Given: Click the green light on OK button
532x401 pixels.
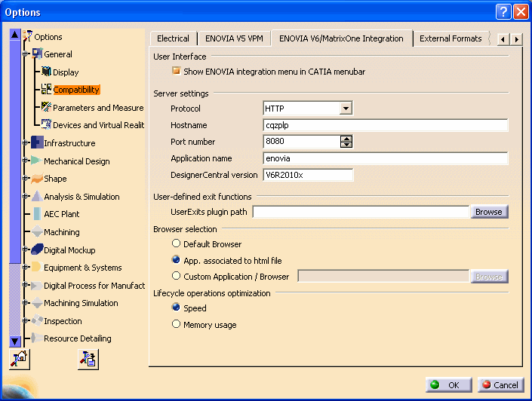Looking at the screenshot, I should pos(435,384).
